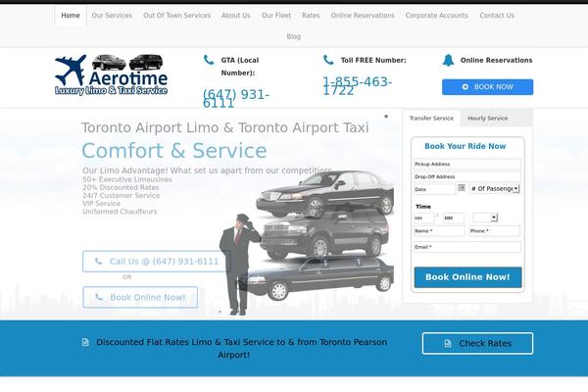This screenshot has height=392, width=588.
Task: Click "24/7 Customer Service" text
Action: click(x=122, y=195)
